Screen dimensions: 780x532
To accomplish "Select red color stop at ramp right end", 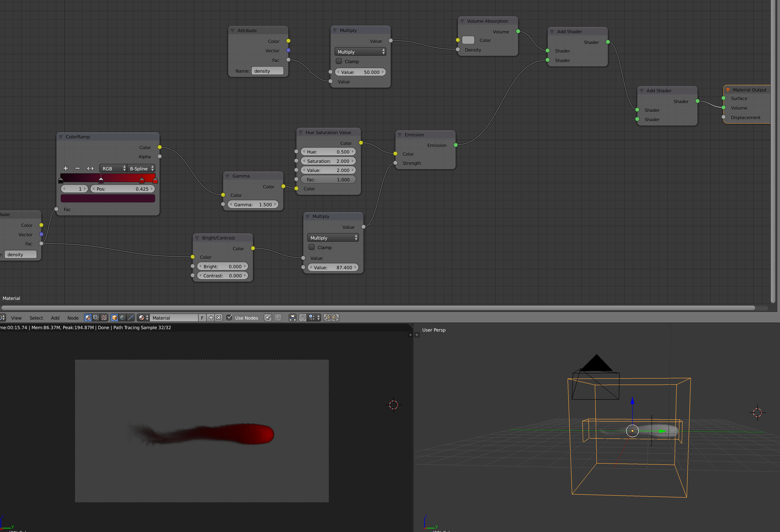I will pos(155,181).
